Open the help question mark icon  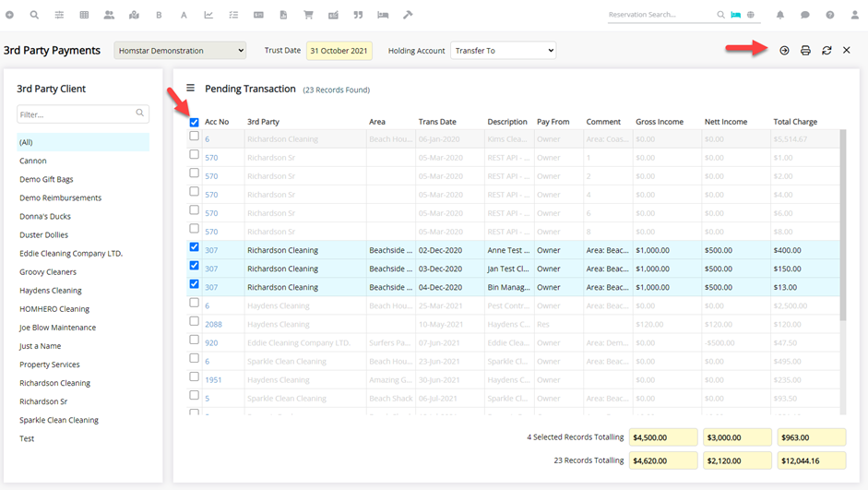[830, 15]
